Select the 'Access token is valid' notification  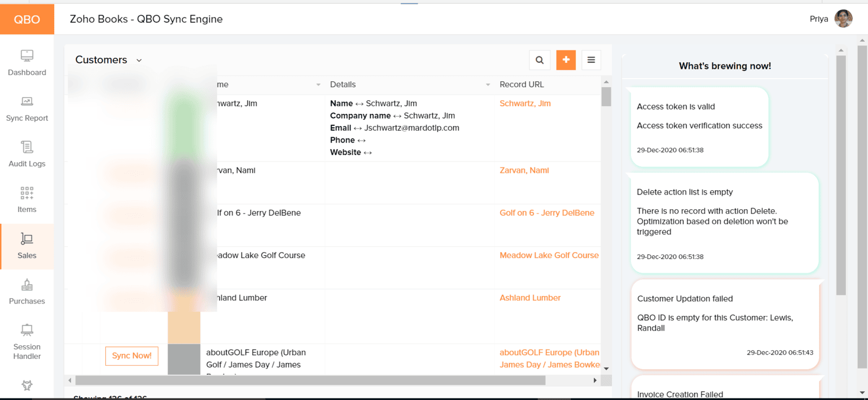coord(699,127)
